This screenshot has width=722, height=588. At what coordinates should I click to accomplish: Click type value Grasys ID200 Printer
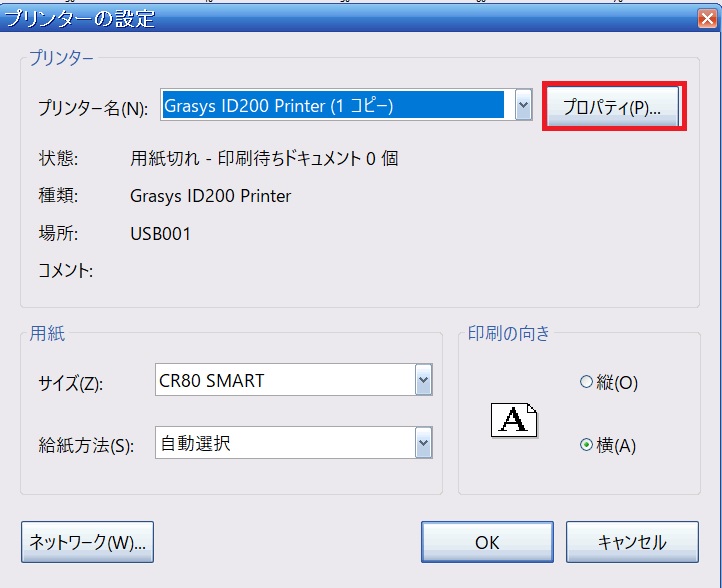(210, 196)
